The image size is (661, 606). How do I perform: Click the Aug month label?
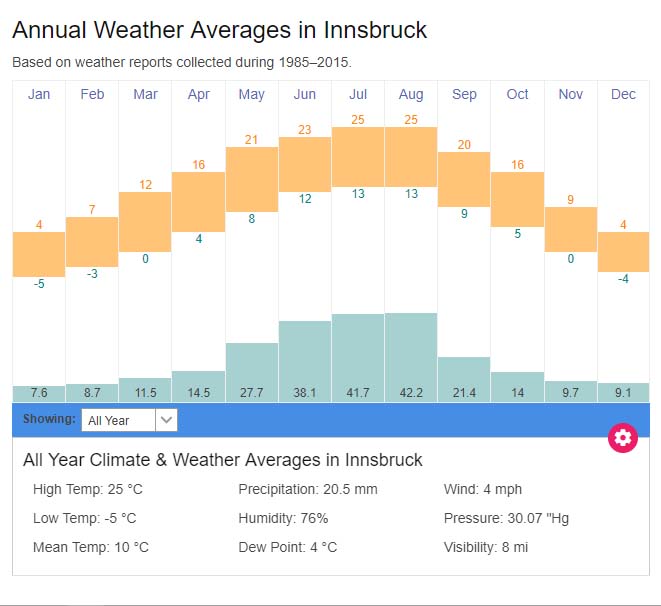coord(411,94)
